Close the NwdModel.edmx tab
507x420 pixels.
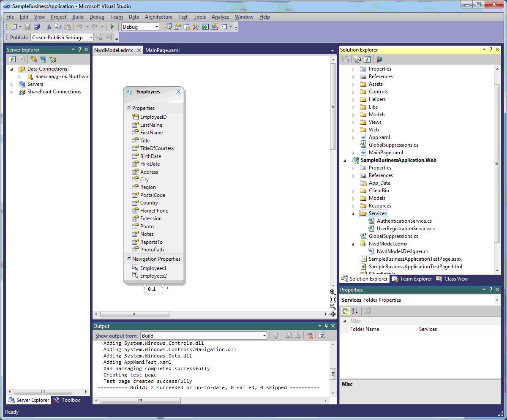pyautogui.click(x=139, y=50)
